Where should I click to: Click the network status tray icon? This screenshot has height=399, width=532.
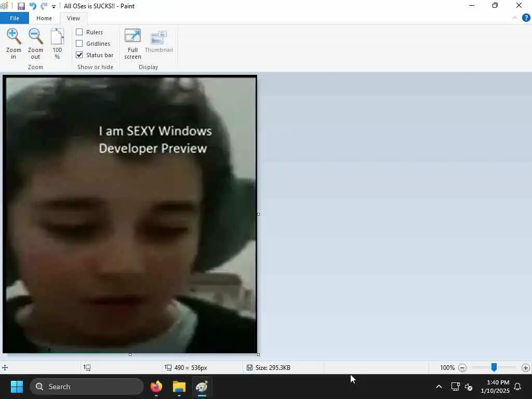pos(455,387)
